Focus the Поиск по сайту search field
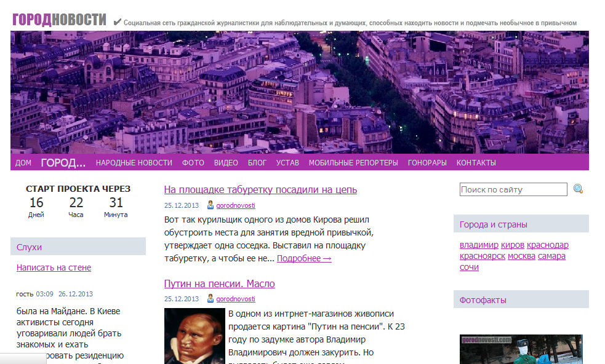 pyautogui.click(x=513, y=189)
